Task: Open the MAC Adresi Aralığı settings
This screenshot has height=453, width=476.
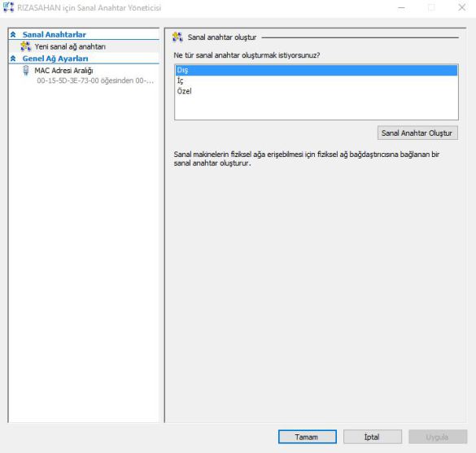Action: click(63, 71)
